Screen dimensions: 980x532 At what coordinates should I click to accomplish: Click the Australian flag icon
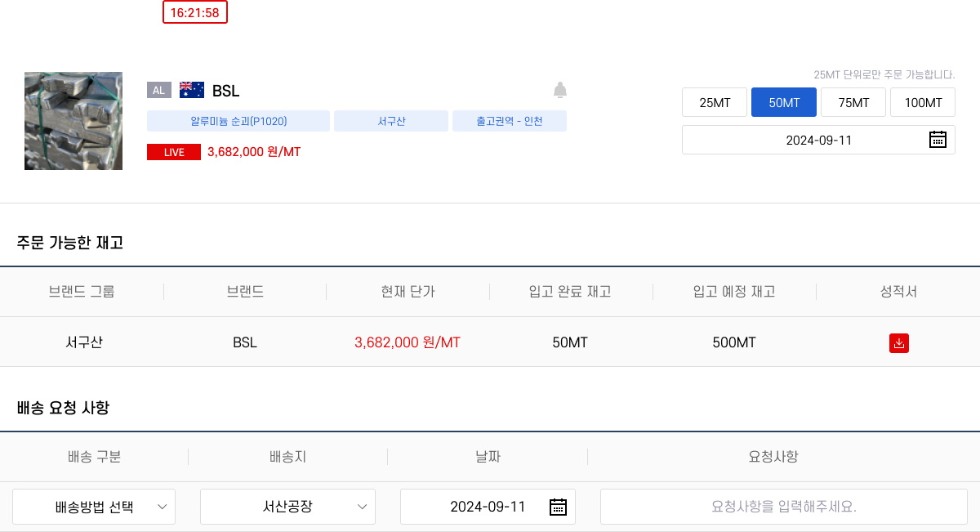coord(192,90)
